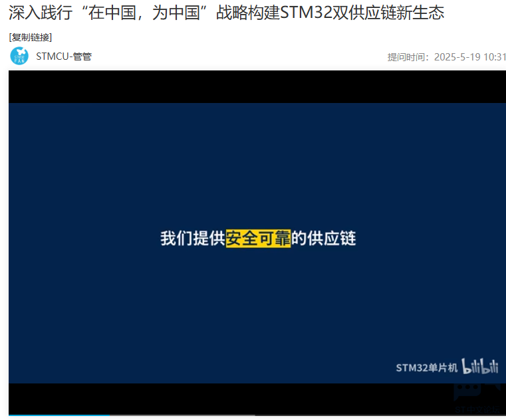Screen dimensions: 506x420
Task: Click the post time 2025-5-19 10:31
Action: pyautogui.click(x=470, y=57)
